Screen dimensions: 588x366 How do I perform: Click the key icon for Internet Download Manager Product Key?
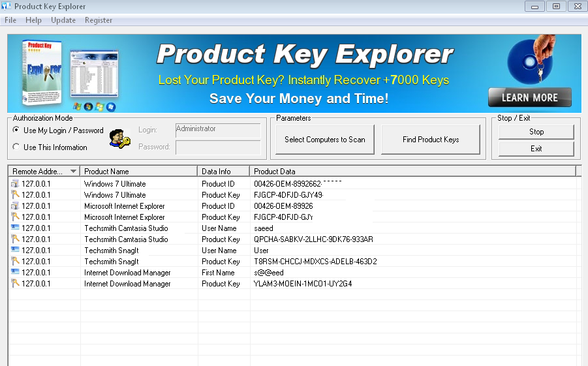tap(15, 284)
